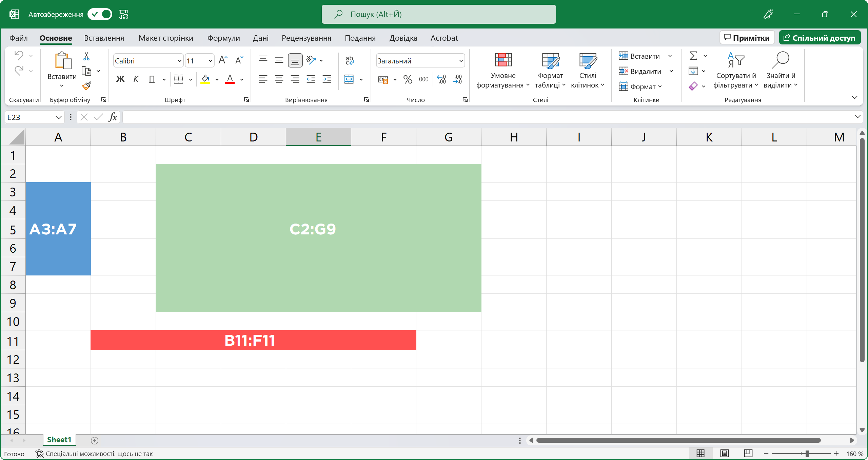This screenshot has width=868, height=460.
Task: Toggle bold formatting (Ж)
Action: pyautogui.click(x=120, y=79)
